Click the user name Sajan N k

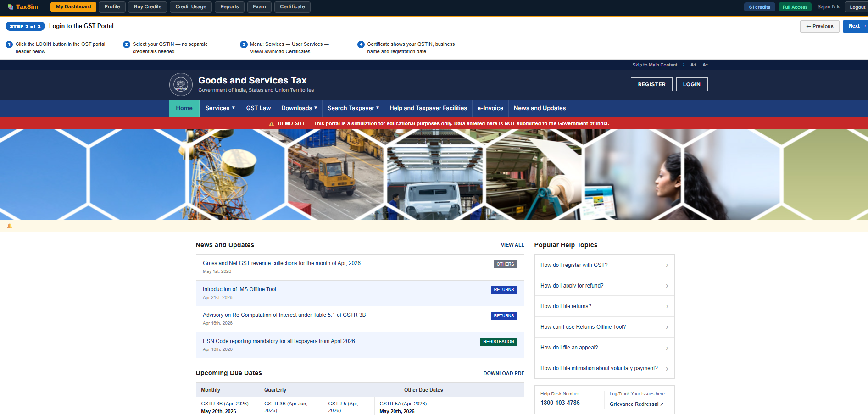[x=828, y=7]
